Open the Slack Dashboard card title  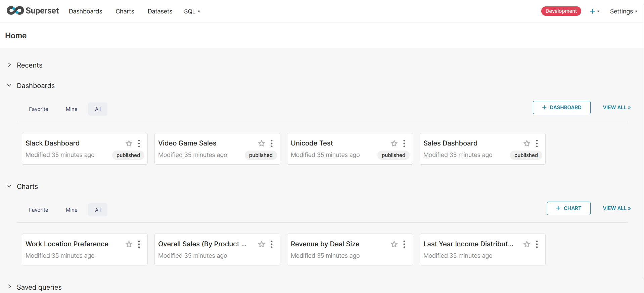tap(52, 143)
